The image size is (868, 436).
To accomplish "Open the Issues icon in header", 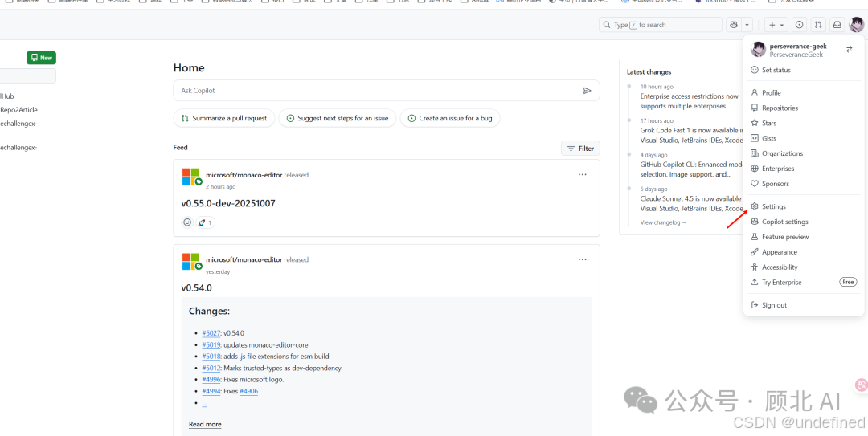I will coord(799,25).
